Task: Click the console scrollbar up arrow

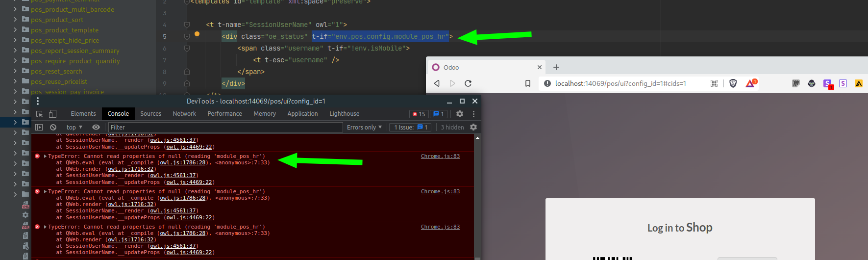Action: click(x=477, y=138)
